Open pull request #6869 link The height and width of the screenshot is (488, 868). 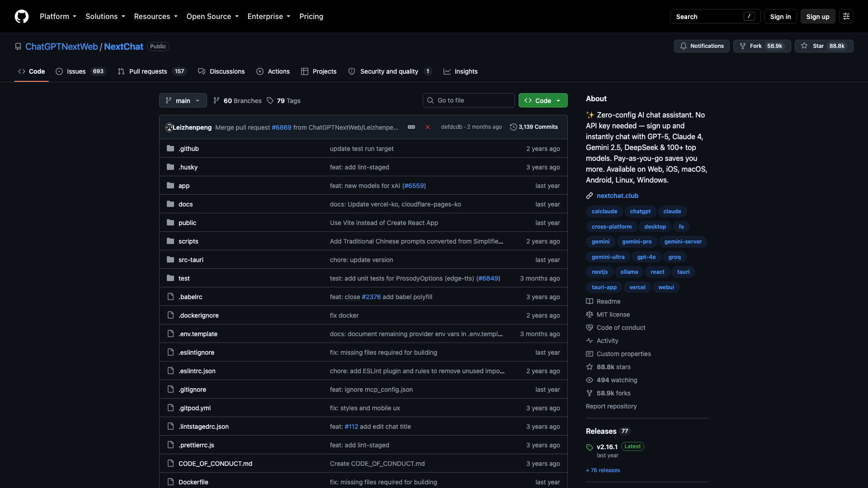[281, 127]
